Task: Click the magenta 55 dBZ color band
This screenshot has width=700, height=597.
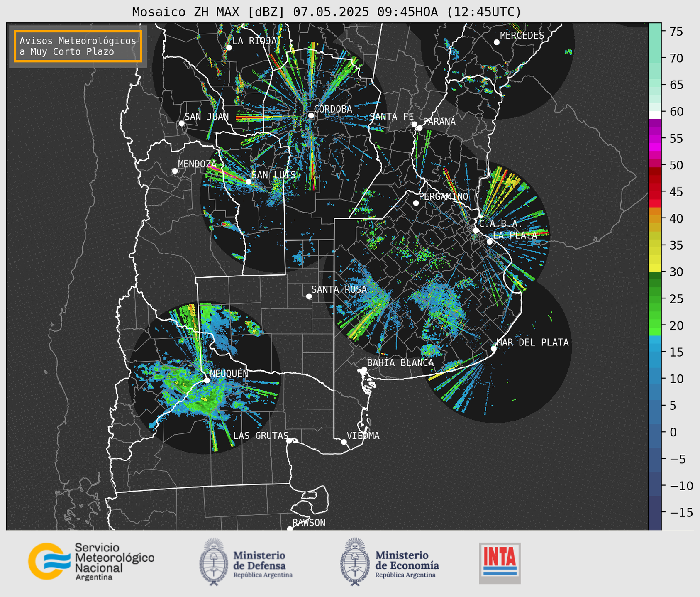Action: (x=655, y=138)
